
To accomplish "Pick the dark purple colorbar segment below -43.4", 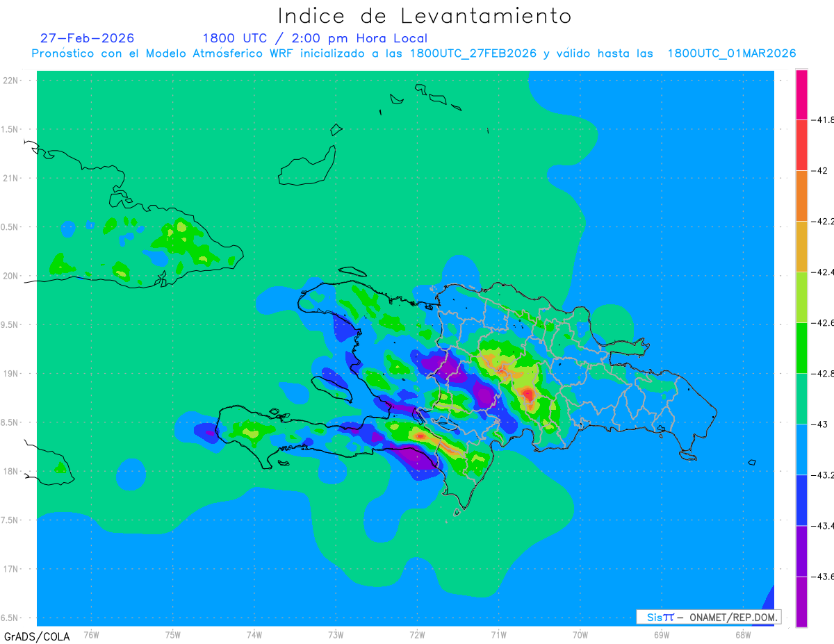I will [x=801, y=550].
